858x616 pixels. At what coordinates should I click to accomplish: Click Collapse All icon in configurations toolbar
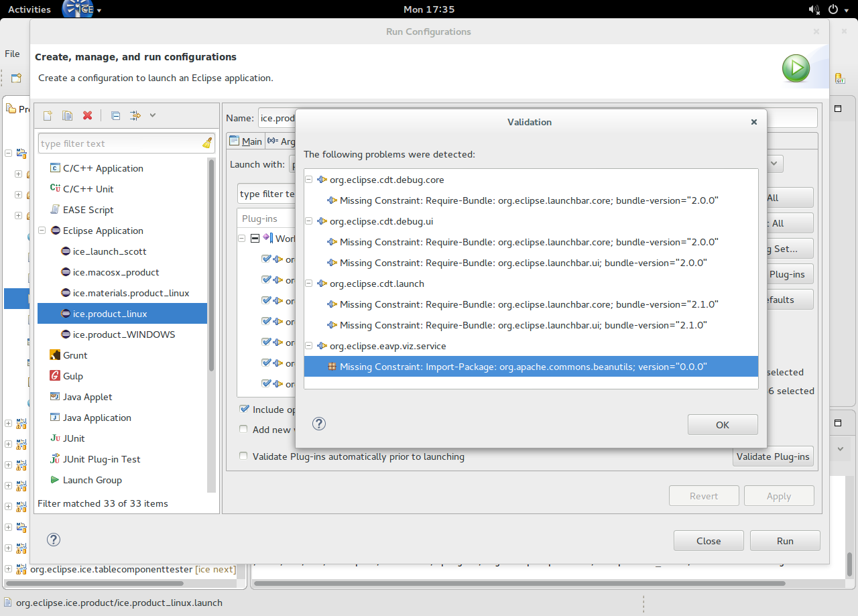(115, 115)
